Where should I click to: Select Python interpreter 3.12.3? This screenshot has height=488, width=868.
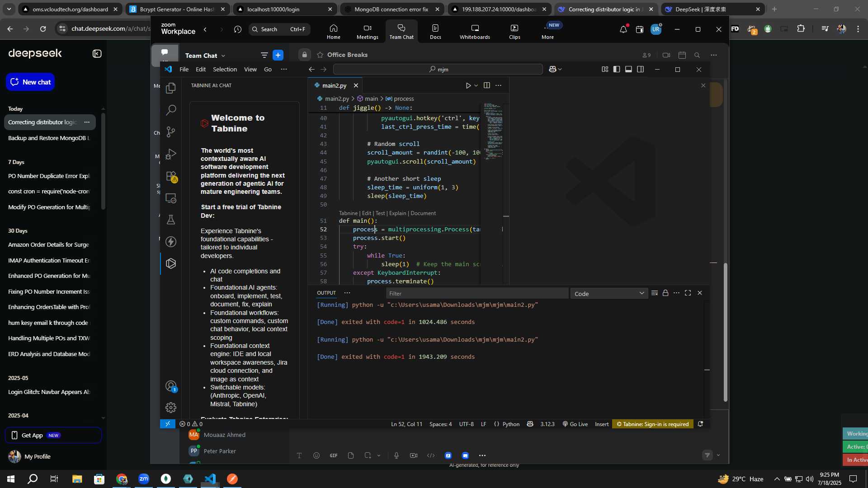[547, 424]
